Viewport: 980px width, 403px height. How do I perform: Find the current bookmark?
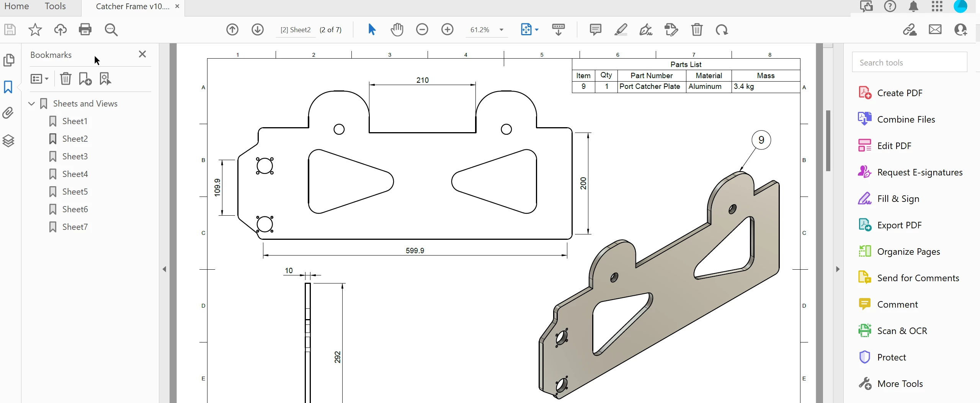point(105,79)
